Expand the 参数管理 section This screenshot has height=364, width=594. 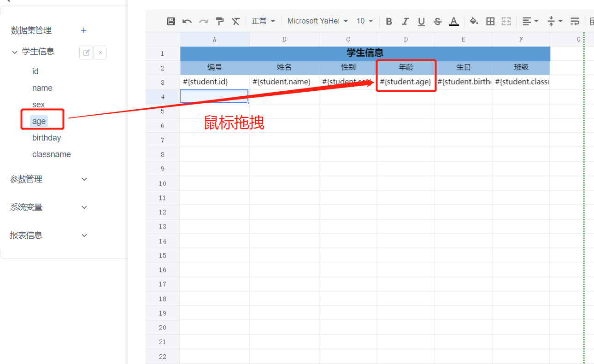pyautogui.click(x=84, y=179)
